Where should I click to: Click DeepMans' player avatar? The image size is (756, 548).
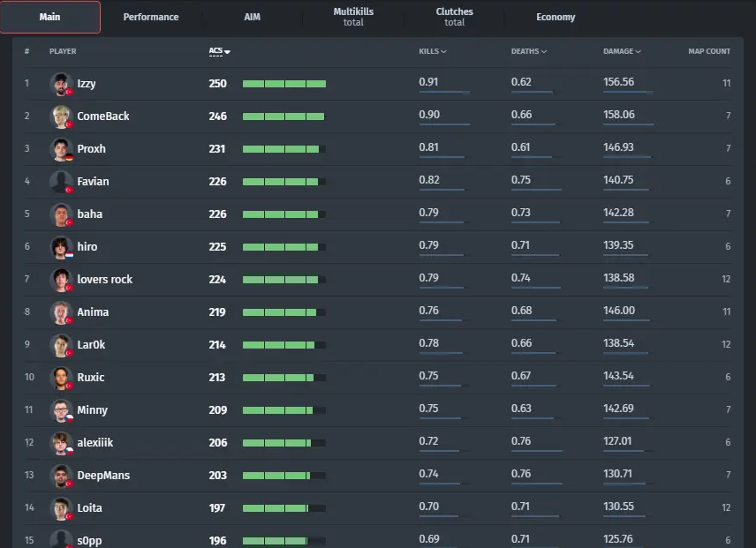click(61, 476)
